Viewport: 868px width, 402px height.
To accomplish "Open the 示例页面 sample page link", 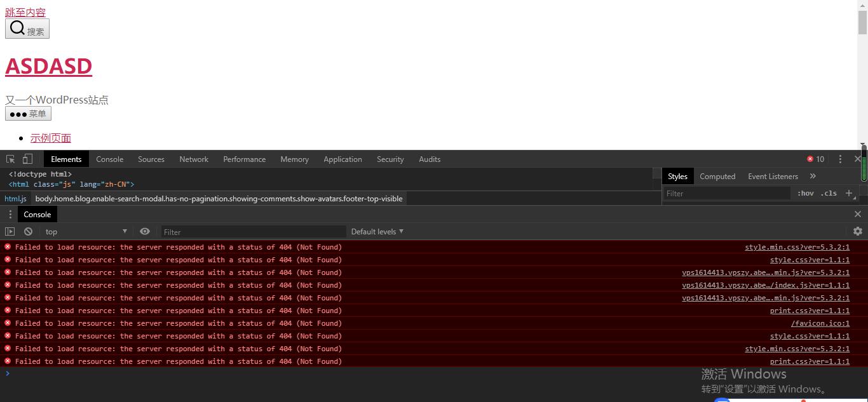I will 51,138.
